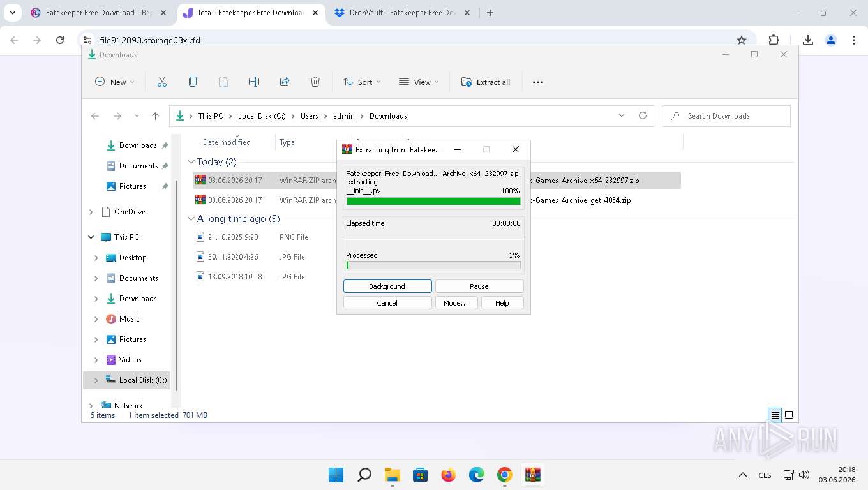Expand the Local Disk (C:) tree node
Screen dimensions: 868x490
[x=96, y=380]
